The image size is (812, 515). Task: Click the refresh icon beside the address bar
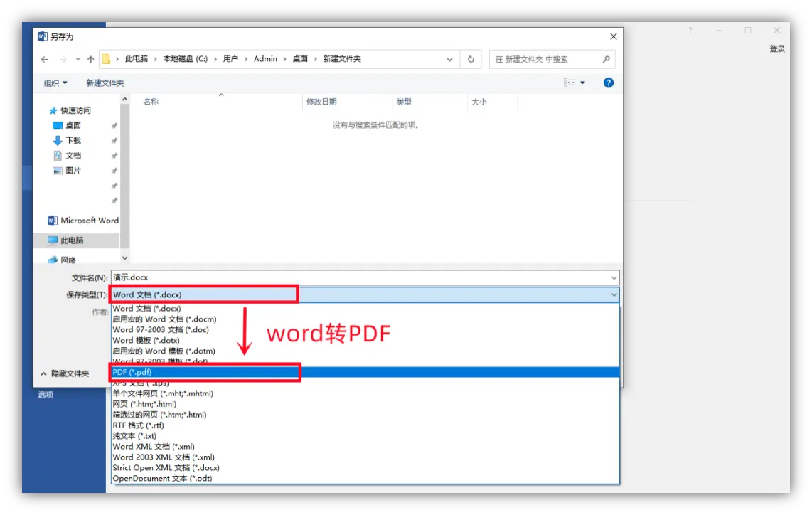[x=471, y=59]
